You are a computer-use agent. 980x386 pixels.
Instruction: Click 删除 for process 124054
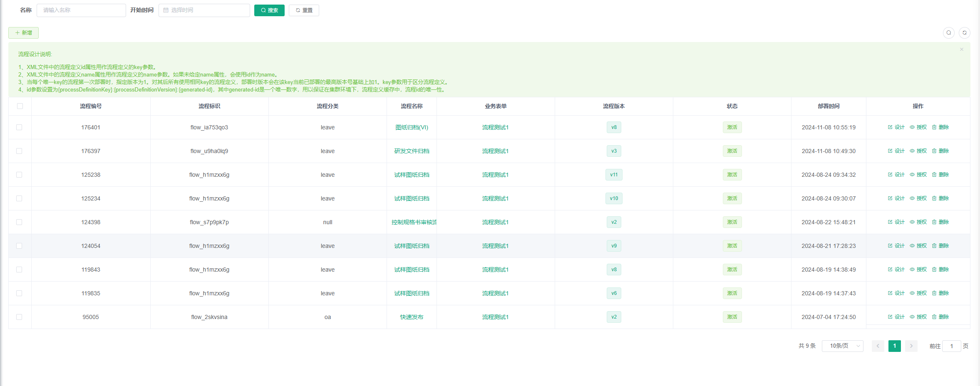point(940,246)
